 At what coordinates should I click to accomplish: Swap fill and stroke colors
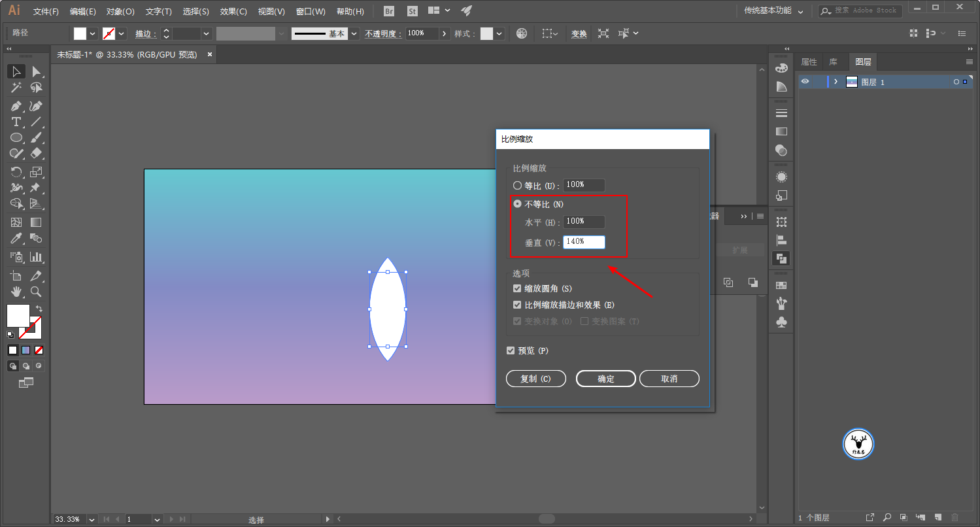click(x=39, y=309)
